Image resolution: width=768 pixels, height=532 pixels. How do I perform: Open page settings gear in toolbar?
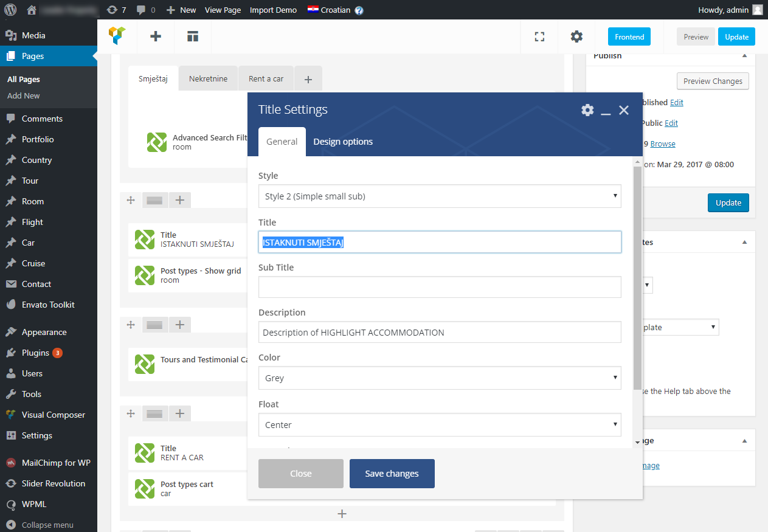576,36
